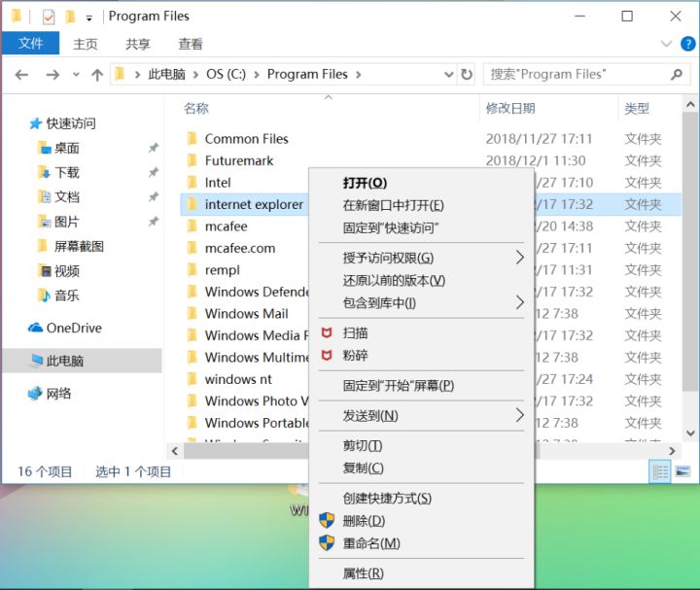Unpin 桌面 using its pin icon
This screenshot has width=700, height=590.
pyautogui.click(x=154, y=148)
